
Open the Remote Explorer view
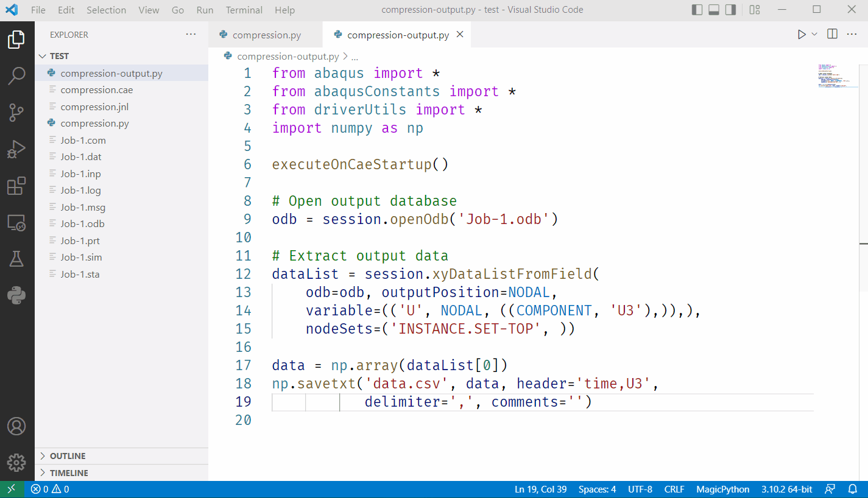point(16,223)
